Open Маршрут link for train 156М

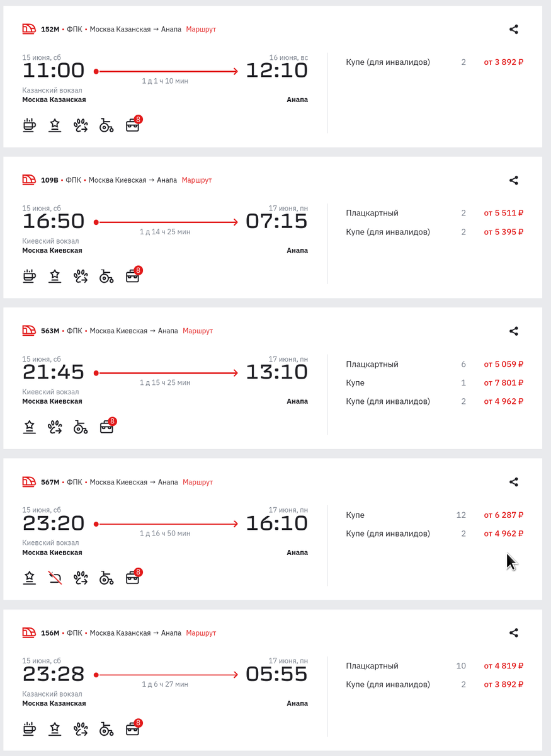pyautogui.click(x=201, y=633)
